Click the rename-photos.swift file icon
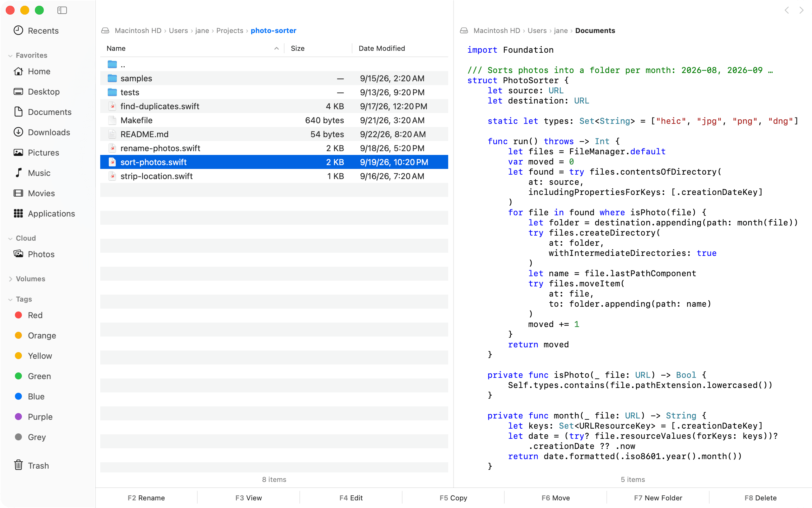The height and width of the screenshot is (508, 812). pyautogui.click(x=112, y=148)
